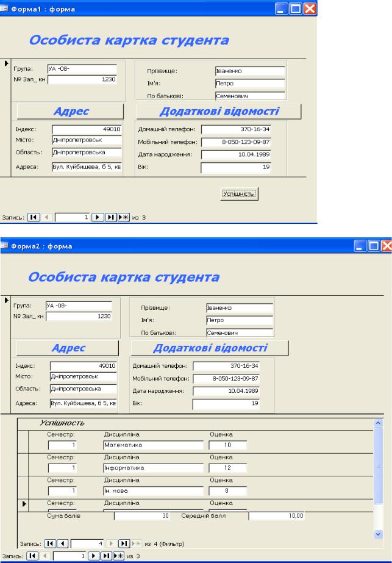Click the № Зал_кн field in Форма1

pyautogui.click(x=82, y=79)
